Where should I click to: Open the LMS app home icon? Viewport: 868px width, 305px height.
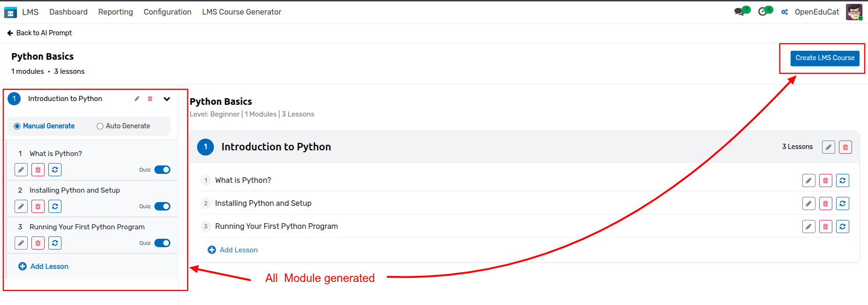tap(10, 12)
